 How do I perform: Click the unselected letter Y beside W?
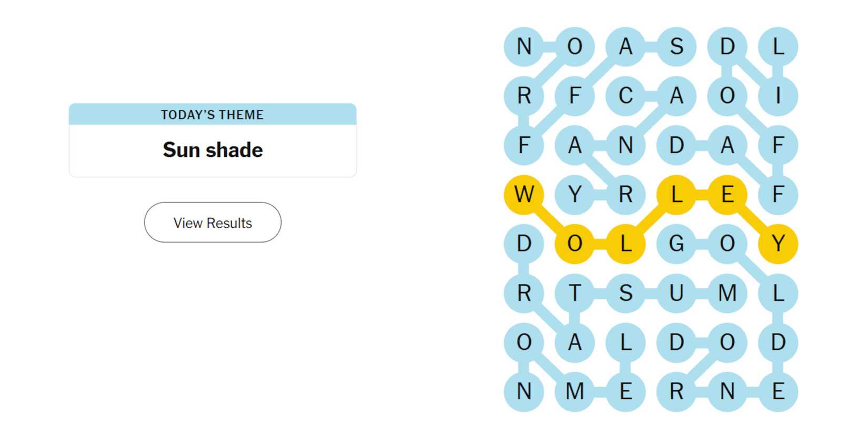tap(574, 195)
